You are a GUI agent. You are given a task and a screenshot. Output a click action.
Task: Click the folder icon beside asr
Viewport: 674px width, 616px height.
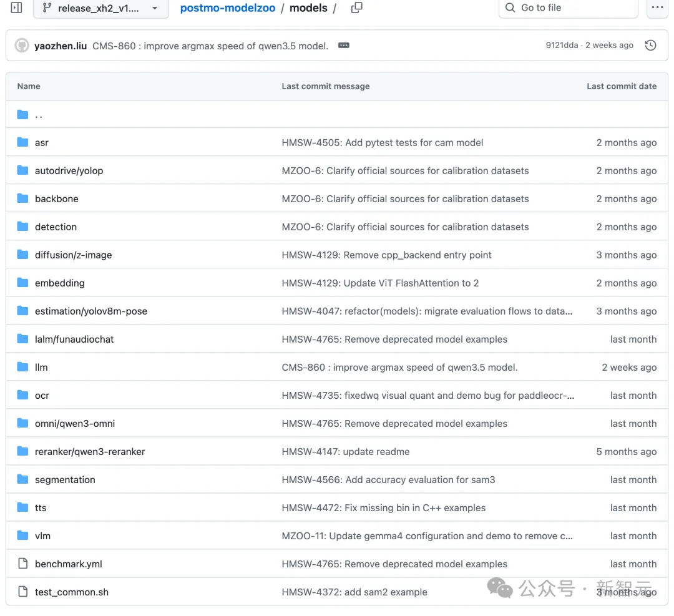coord(22,142)
